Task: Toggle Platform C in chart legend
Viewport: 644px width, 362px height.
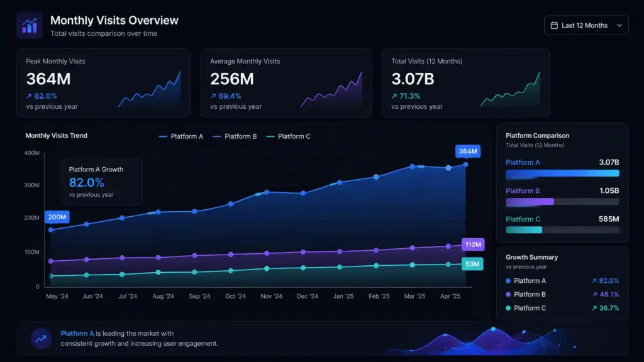Action: [x=288, y=136]
